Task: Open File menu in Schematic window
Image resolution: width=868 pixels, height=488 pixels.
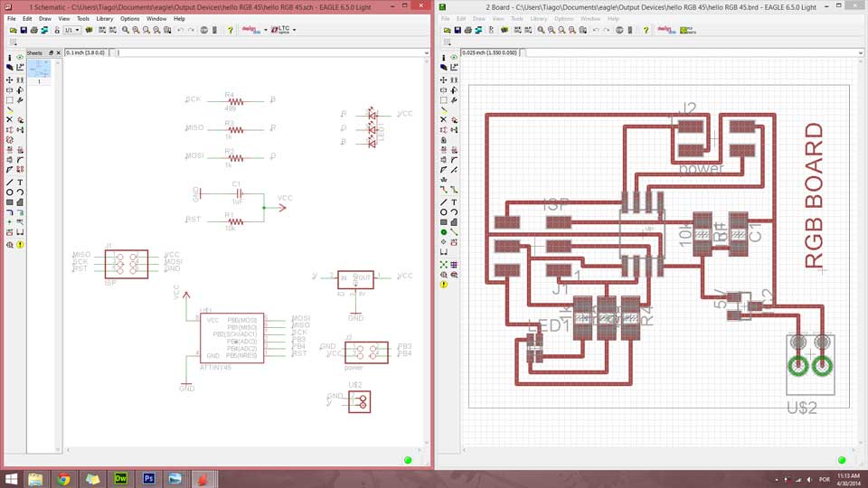Action: 11,18
